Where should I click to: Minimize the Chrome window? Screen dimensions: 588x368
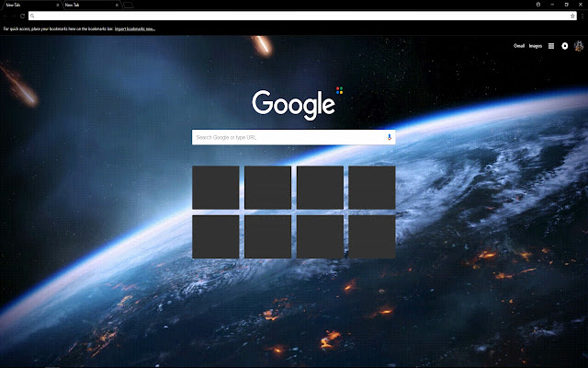[552, 5]
